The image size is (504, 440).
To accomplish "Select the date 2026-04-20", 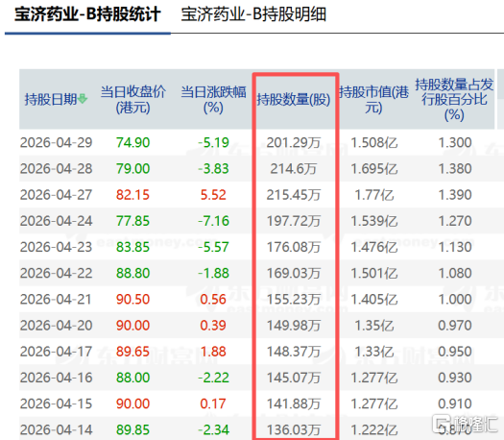I will click(x=57, y=325).
